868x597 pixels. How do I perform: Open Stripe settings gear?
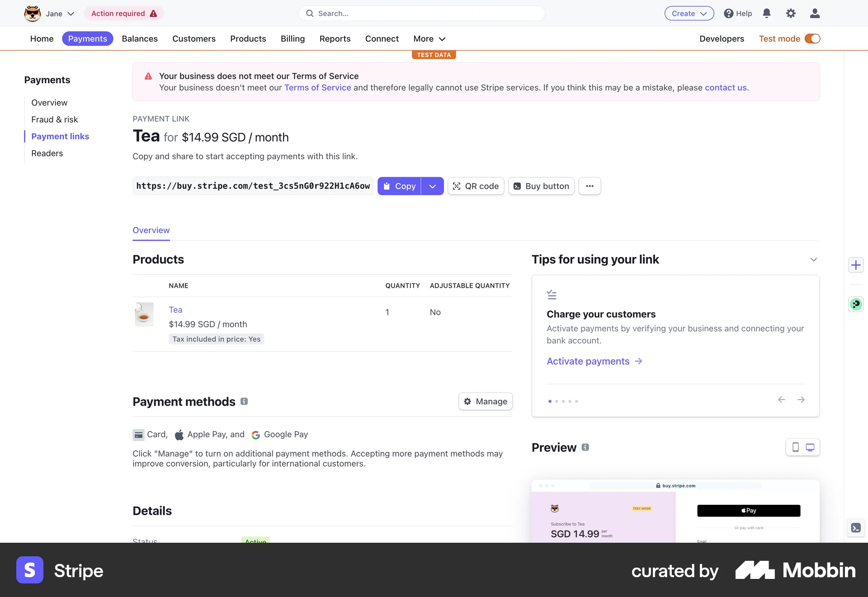point(791,13)
